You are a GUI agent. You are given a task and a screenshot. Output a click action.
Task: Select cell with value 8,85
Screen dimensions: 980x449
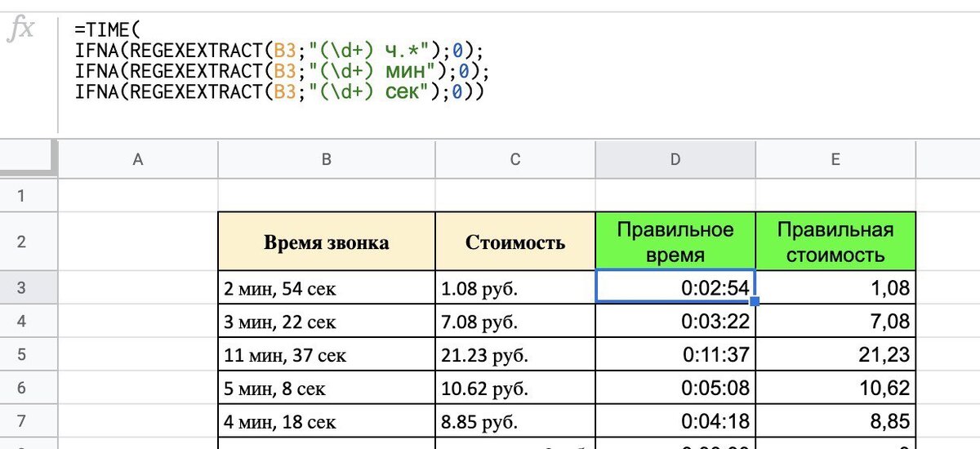tap(835, 421)
